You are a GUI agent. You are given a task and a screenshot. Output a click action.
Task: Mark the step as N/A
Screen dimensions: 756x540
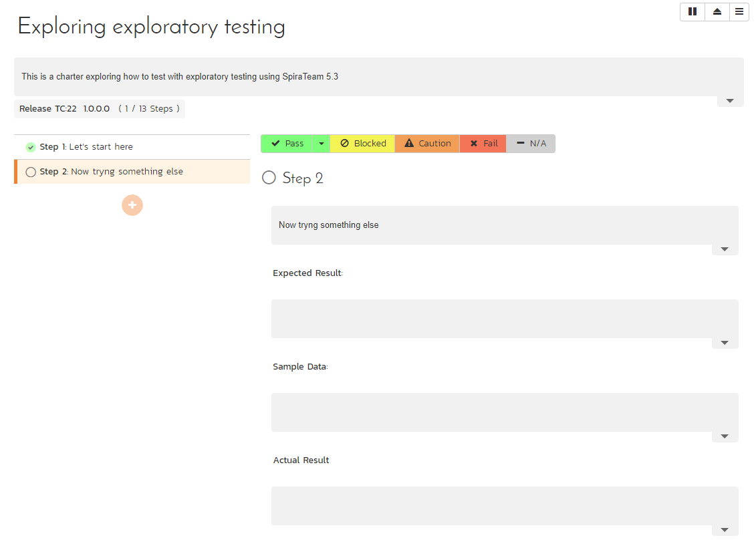[531, 143]
